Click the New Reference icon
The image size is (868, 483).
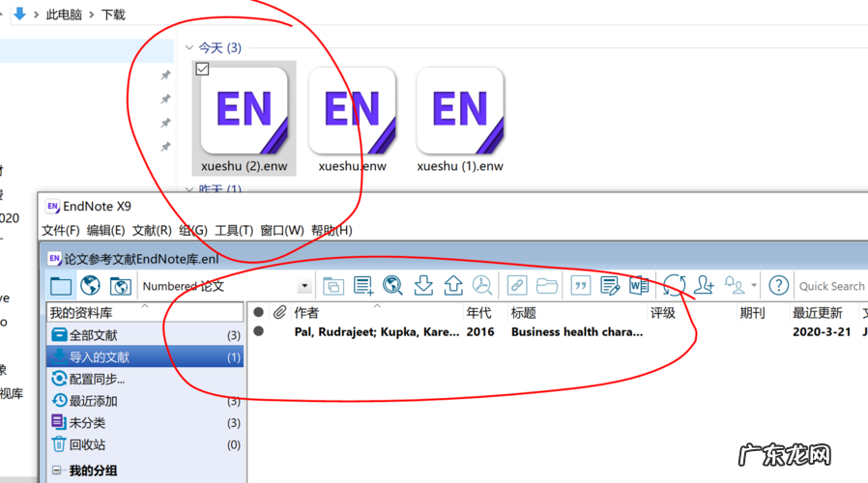click(x=363, y=286)
